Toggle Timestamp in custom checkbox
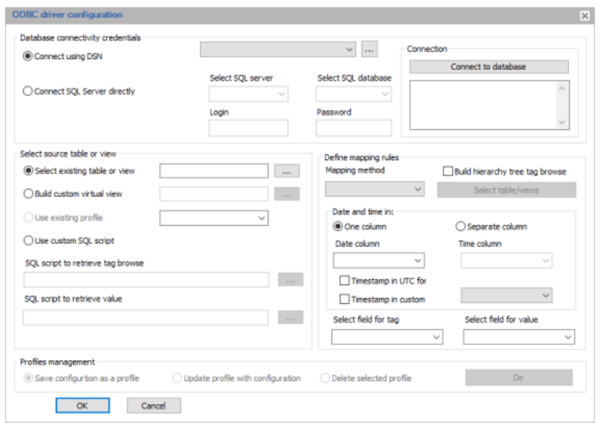Image resolution: width=600 pixels, height=425 pixels. 345,299
